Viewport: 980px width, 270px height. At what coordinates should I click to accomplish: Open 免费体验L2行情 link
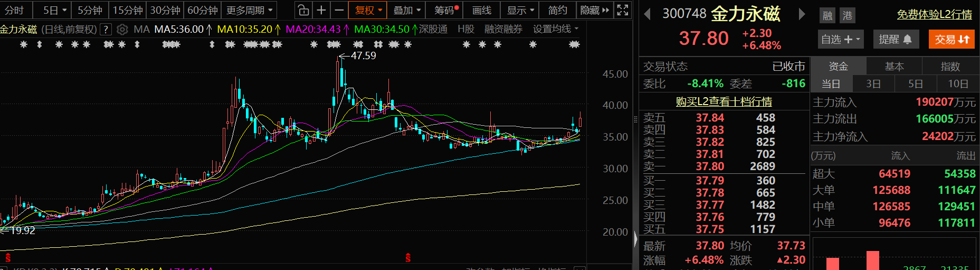tap(934, 15)
